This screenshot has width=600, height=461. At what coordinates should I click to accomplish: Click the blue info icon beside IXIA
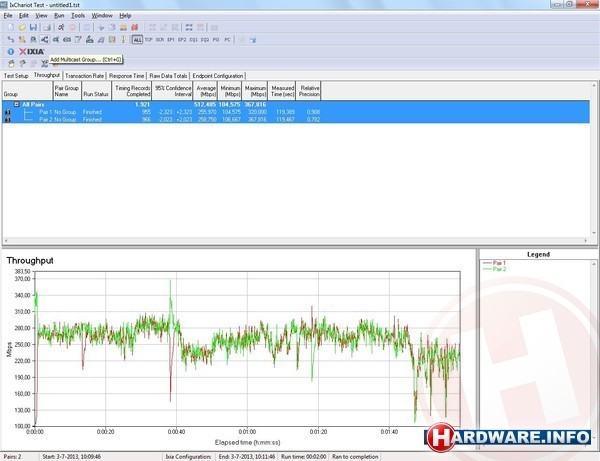(x=9, y=50)
